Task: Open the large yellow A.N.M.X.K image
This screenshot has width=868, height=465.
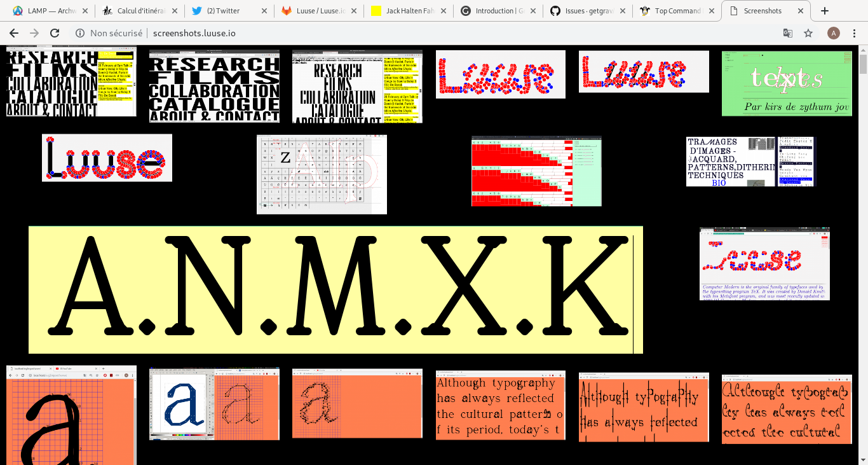Action: click(336, 289)
